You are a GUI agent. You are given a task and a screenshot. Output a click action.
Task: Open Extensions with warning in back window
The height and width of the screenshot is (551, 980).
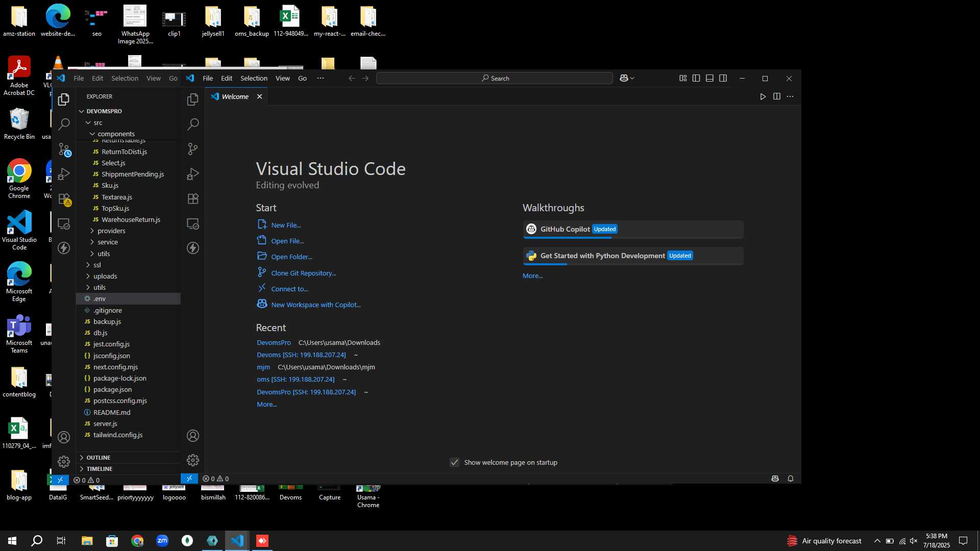(64, 199)
